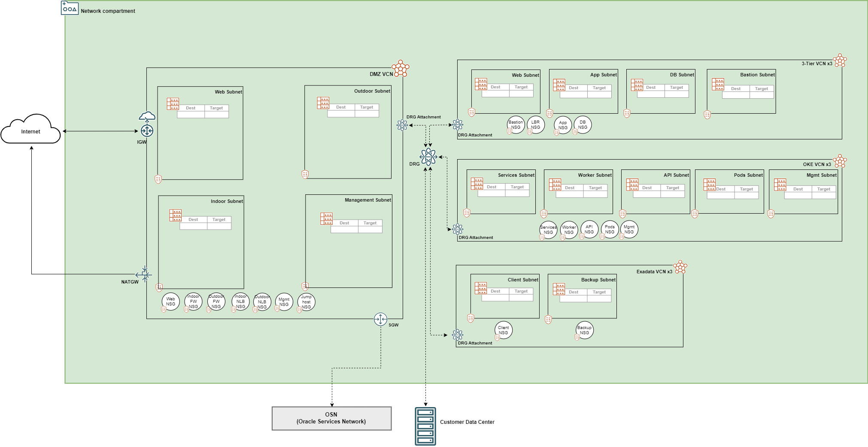868x447 pixels.
Task: Select the NATGW gateway icon
Action: click(x=144, y=274)
